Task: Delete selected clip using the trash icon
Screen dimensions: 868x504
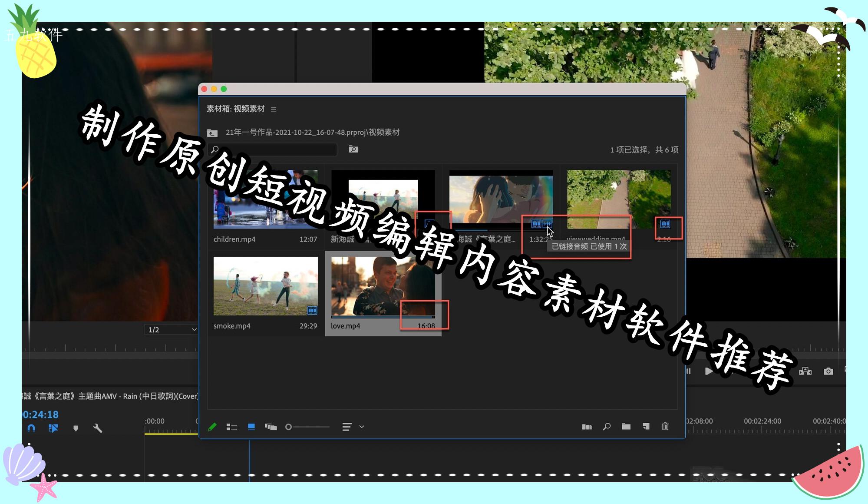Action: pos(666,427)
